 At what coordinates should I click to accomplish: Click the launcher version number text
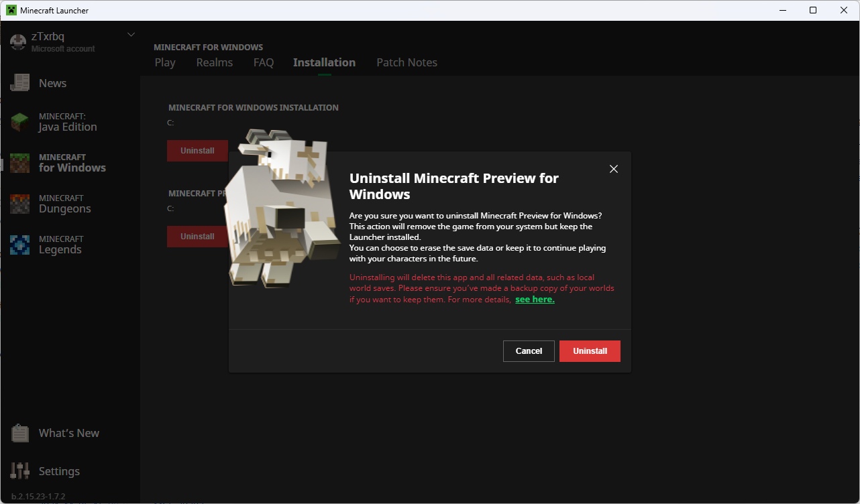[38, 497]
